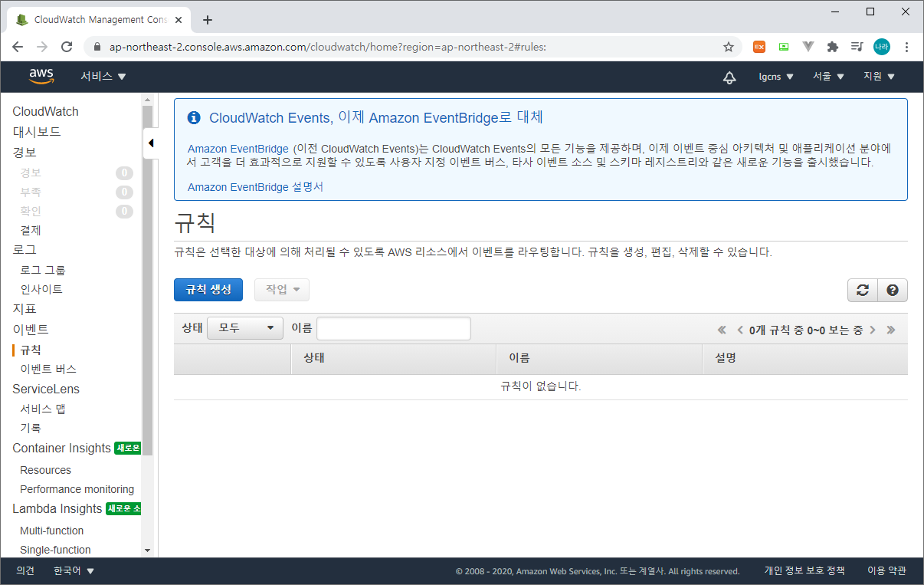924x585 pixels.
Task: Open 서비스 맵 in the sidebar
Action: click(x=43, y=409)
